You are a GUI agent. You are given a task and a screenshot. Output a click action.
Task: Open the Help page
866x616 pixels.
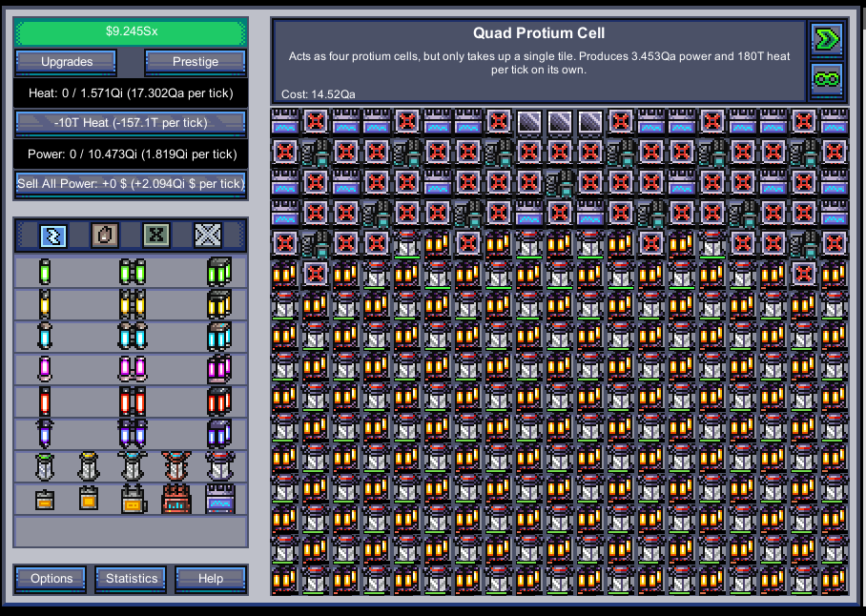coord(211,579)
